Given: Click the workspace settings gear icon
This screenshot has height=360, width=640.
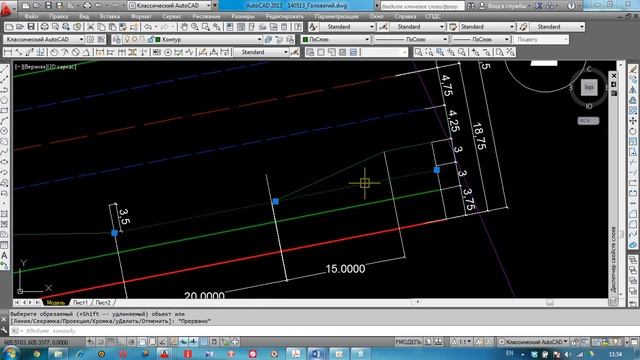Looking at the screenshot, I should (90, 40).
